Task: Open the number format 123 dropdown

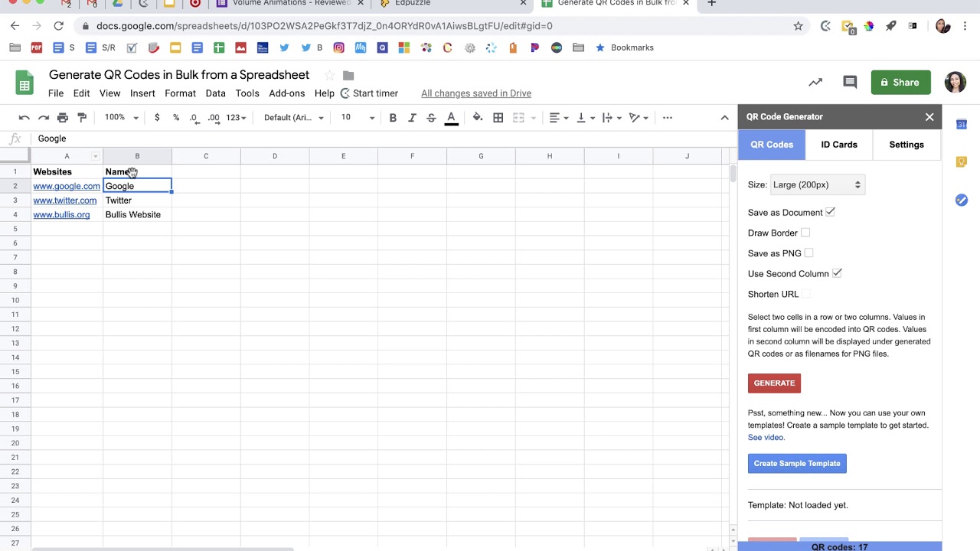Action: tap(237, 118)
